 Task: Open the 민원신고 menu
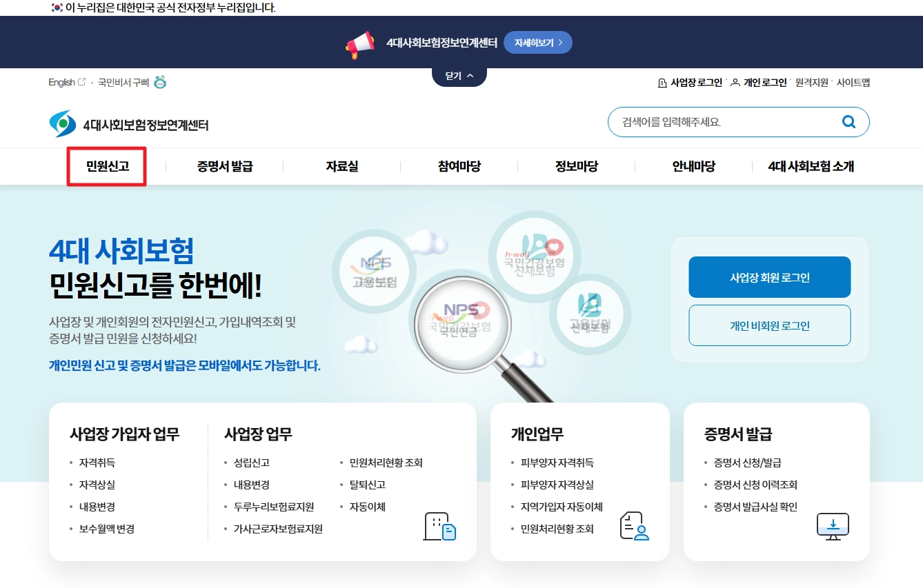(106, 166)
